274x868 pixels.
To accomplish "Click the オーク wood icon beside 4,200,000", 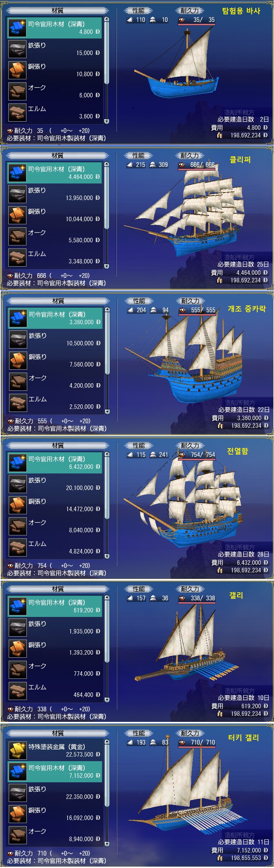I will coord(18,382).
